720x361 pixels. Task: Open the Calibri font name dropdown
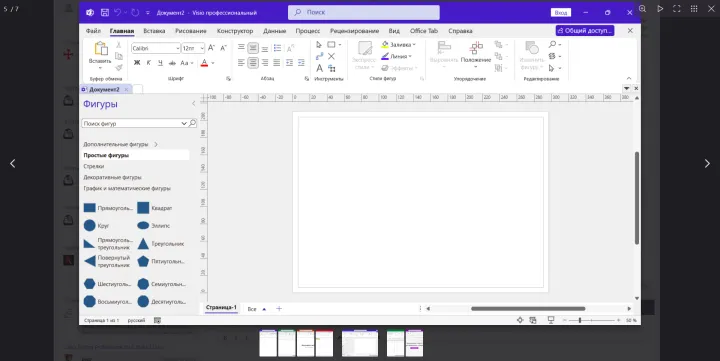pos(177,48)
